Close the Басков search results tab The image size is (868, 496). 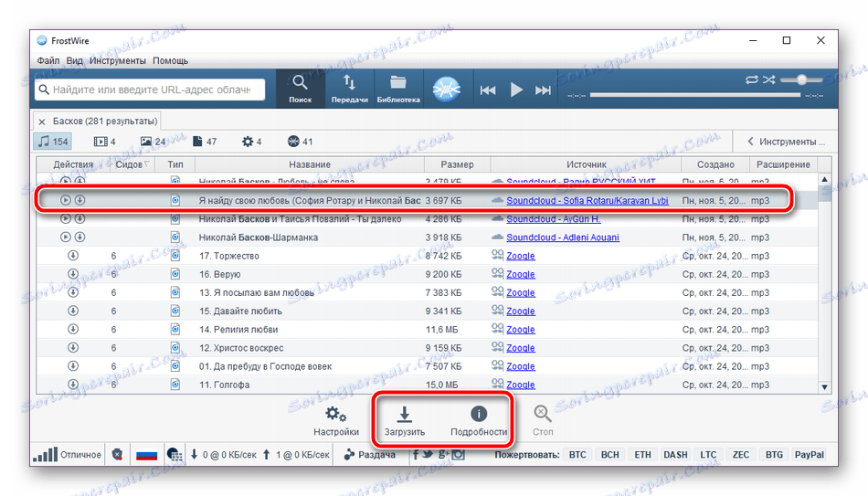pyautogui.click(x=42, y=121)
